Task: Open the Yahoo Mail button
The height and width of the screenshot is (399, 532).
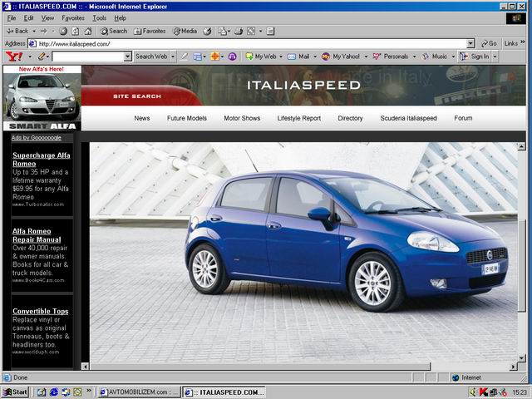Action: point(298,57)
